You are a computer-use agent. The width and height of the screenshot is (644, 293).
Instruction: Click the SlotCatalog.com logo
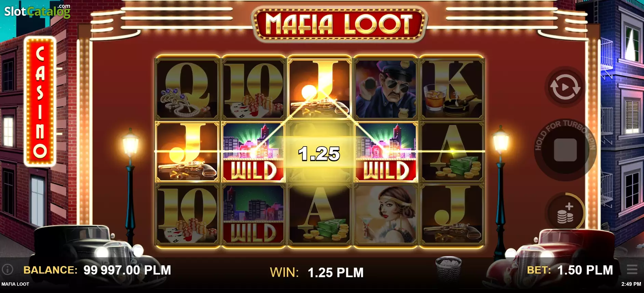pyautogui.click(x=37, y=11)
